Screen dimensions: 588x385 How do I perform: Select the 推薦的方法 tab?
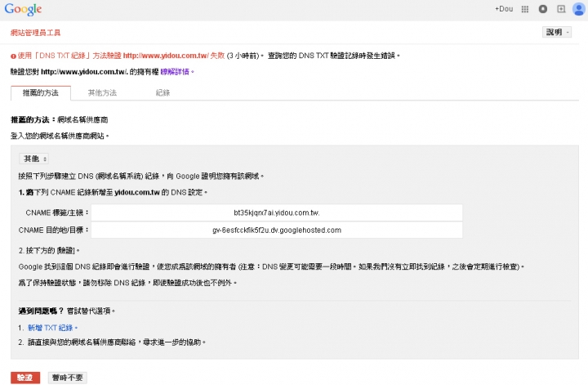tap(41, 93)
